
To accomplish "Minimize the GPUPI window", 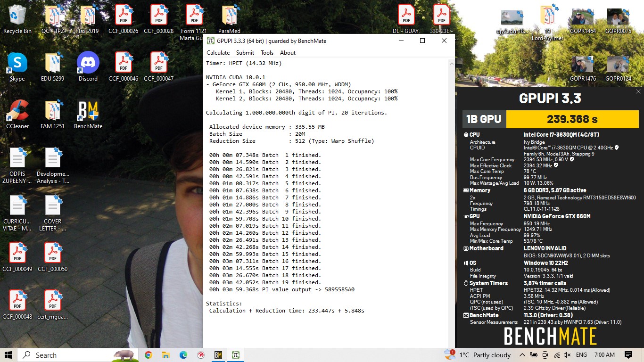I will (401, 41).
